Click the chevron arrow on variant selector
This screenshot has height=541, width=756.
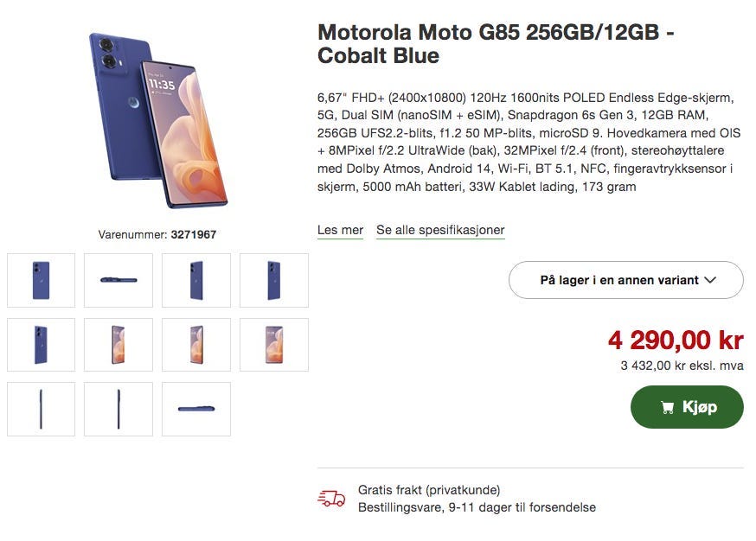click(710, 280)
